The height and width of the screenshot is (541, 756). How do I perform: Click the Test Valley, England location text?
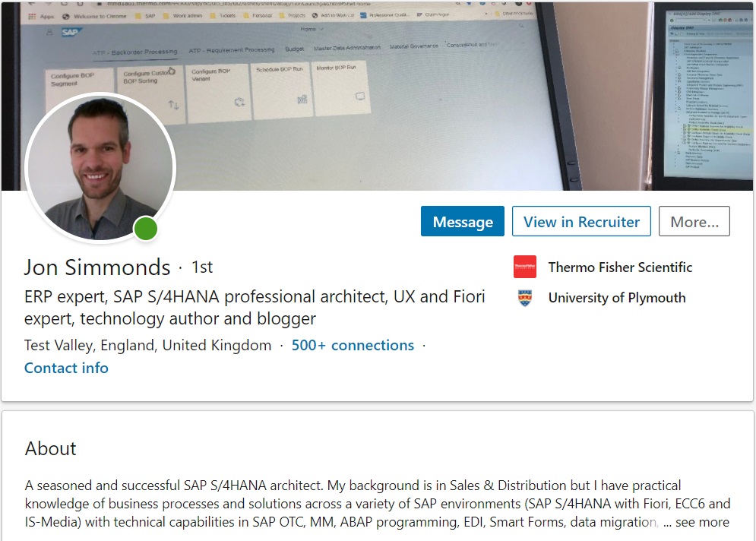147,345
